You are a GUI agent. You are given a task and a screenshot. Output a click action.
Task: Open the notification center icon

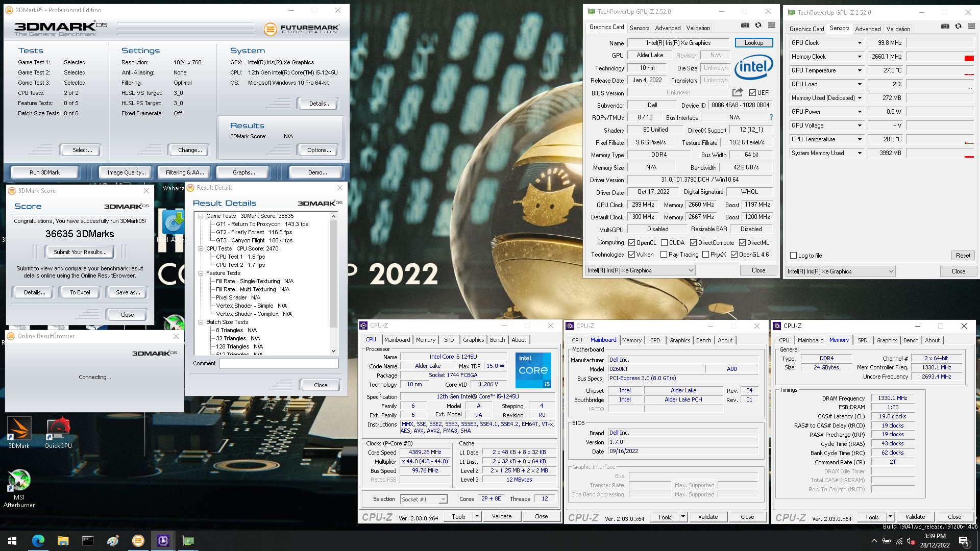tap(964, 541)
